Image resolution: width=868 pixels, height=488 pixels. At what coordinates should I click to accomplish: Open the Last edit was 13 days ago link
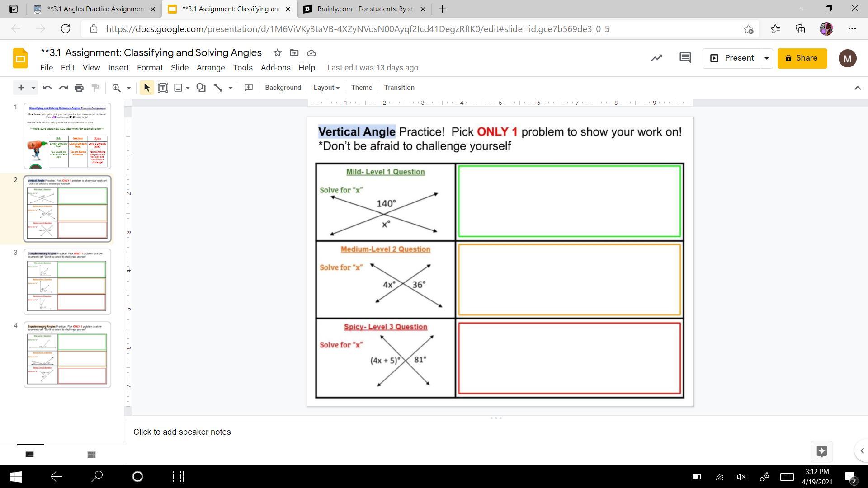pyautogui.click(x=373, y=68)
